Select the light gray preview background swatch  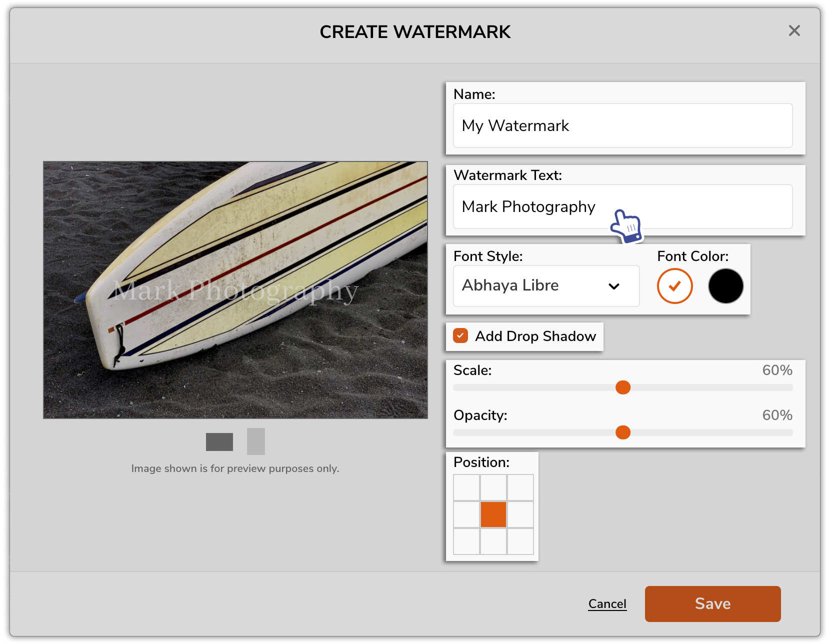click(x=255, y=441)
